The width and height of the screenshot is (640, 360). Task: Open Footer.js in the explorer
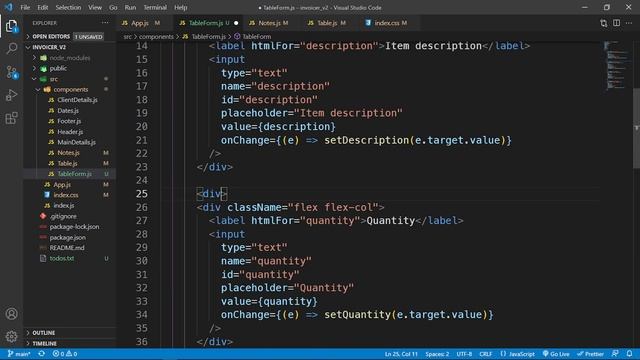[69, 121]
